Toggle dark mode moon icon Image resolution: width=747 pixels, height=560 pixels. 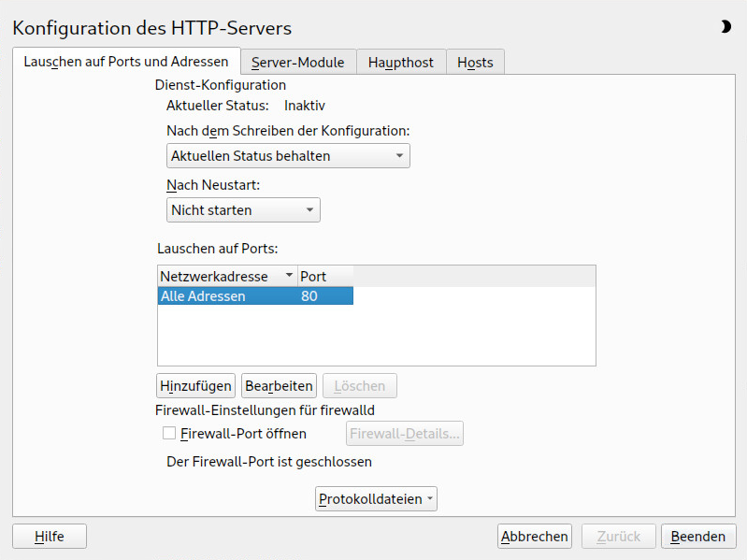click(x=725, y=27)
